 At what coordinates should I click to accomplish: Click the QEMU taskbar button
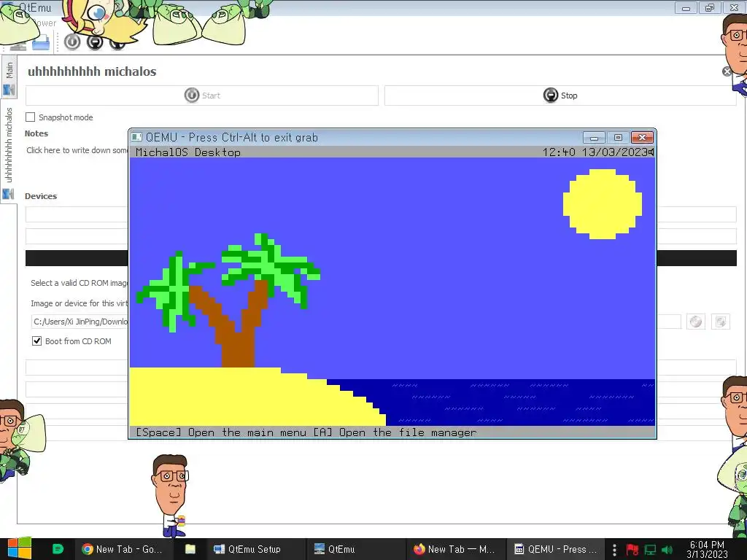(555, 549)
